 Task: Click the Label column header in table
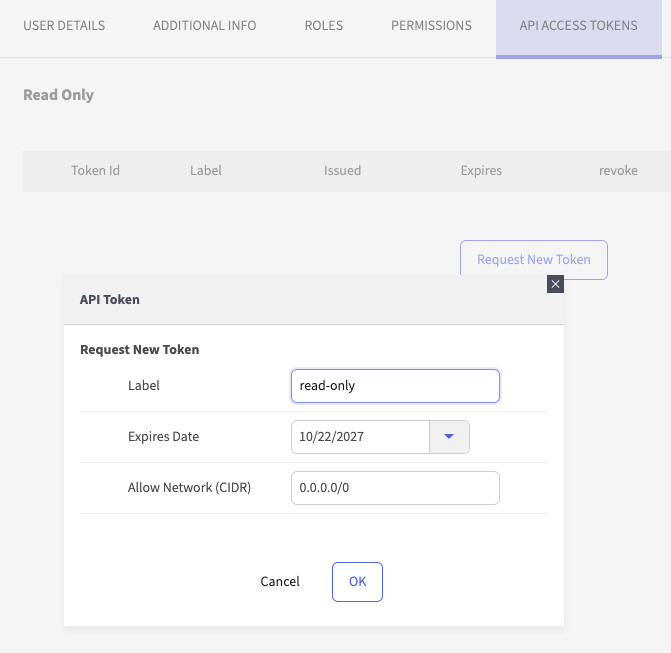click(x=206, y=171)
